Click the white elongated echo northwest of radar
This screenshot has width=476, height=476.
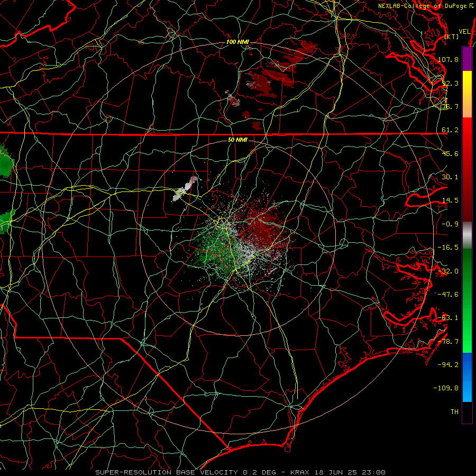pos(185,189)
